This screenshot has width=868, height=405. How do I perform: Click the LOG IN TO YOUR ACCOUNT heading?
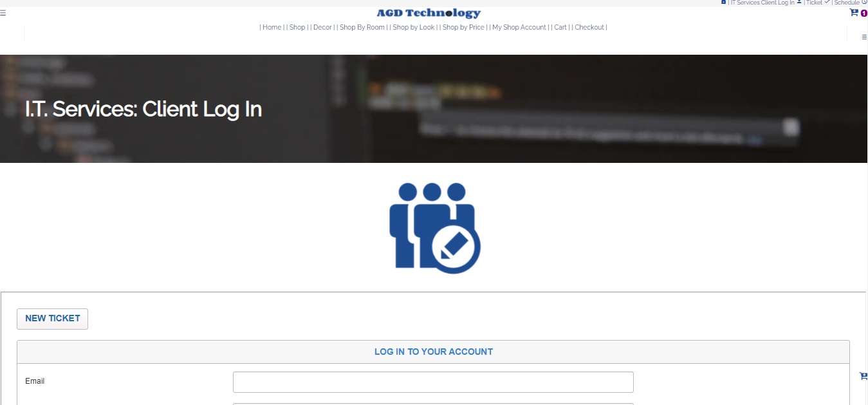434,352
